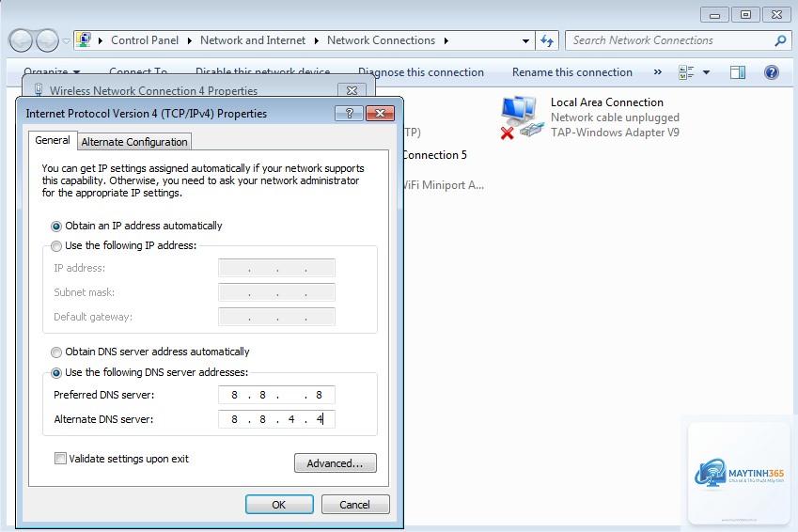Open recent pages dropdown beside navigation arrows
798x532 pixels.
[66, 40]
